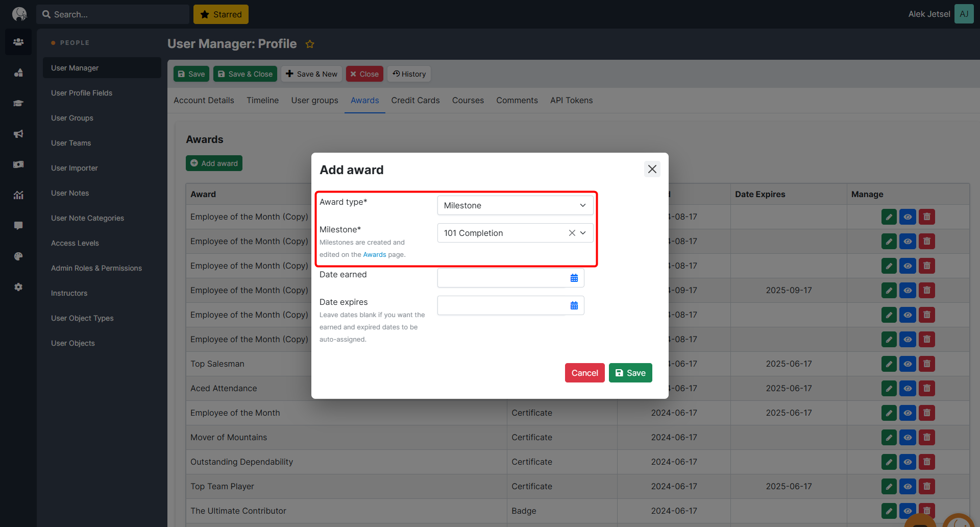
Task: Select User Groups in the sidebar
Action: point(72,118)
